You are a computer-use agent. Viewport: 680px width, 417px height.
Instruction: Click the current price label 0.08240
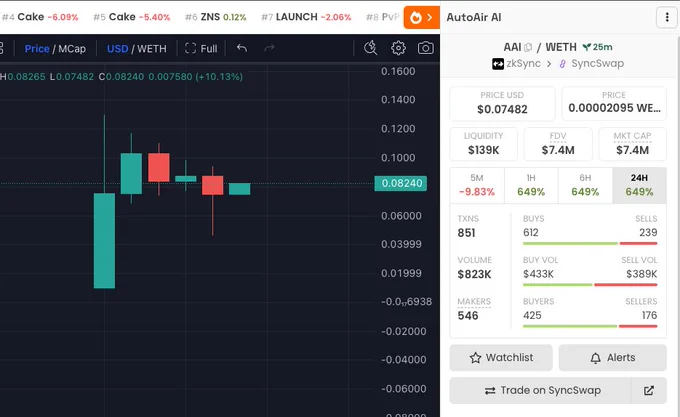click(401, 183)
